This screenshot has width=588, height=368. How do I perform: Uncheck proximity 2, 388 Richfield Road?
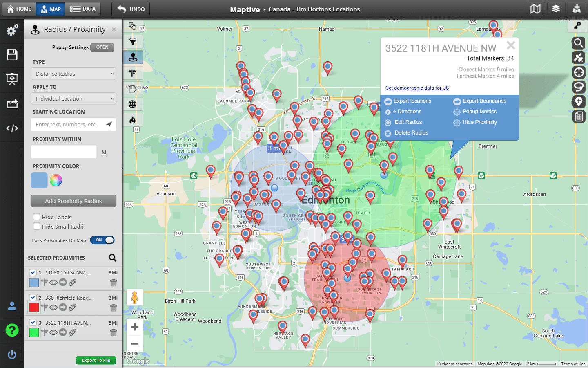[33, 297]
